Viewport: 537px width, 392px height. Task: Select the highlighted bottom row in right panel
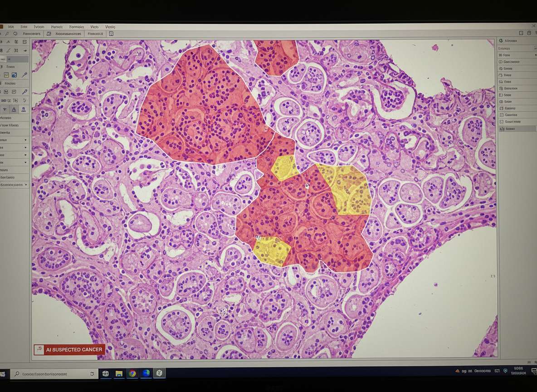[517, 129]
